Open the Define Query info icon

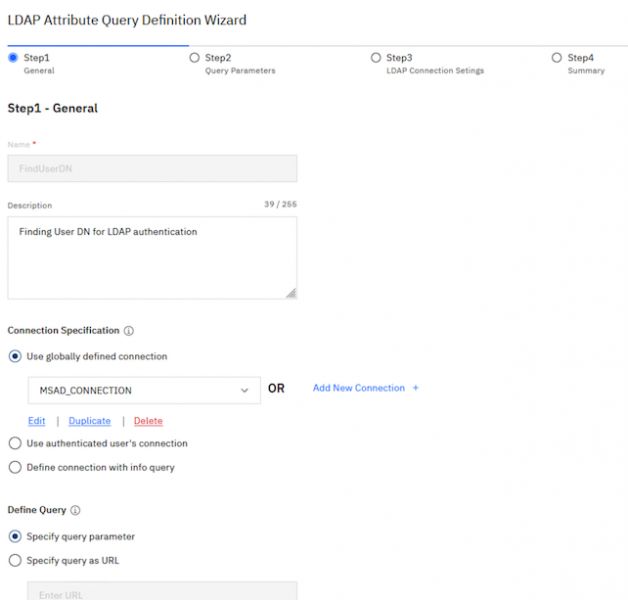75,510
